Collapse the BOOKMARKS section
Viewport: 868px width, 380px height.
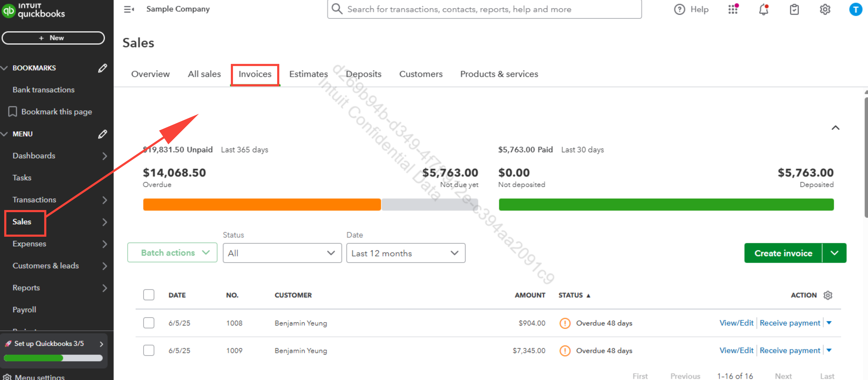coord(4,68)
